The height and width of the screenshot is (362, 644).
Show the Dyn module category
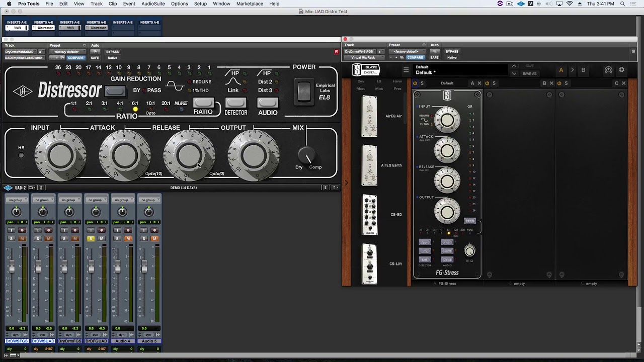(x=361, y=81)
